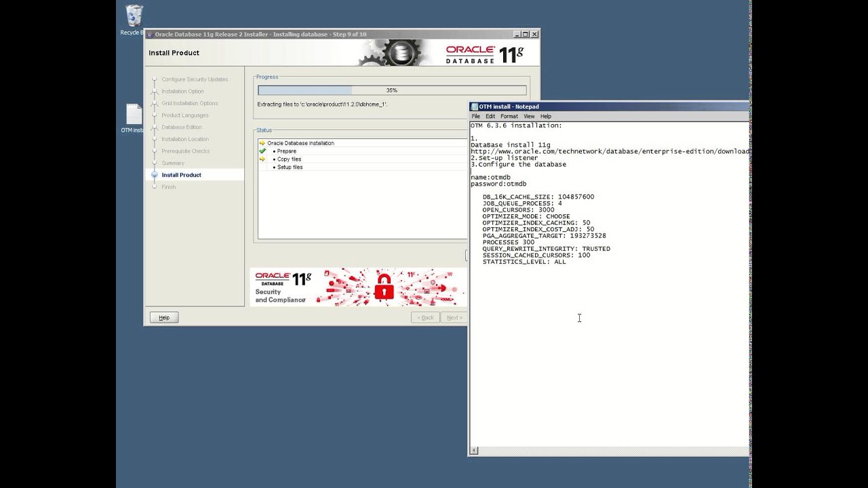
Task: Click the 'OTM 6.3.6 installation:' line
Action: click(516, 125)
